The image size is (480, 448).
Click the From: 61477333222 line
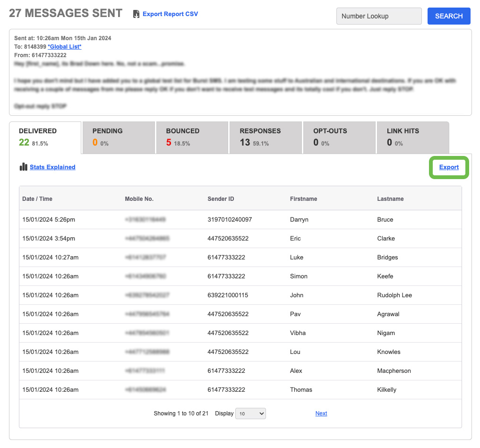[x=40, y=55]
